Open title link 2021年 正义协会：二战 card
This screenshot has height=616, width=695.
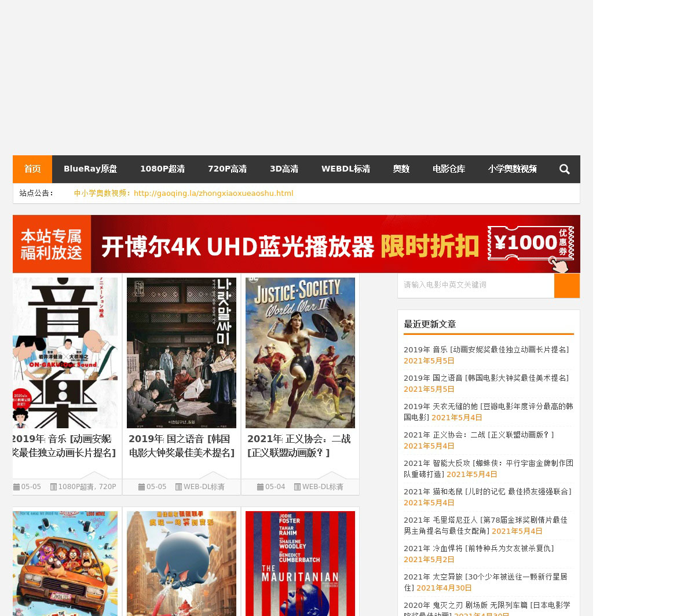[x=299, y=446]
